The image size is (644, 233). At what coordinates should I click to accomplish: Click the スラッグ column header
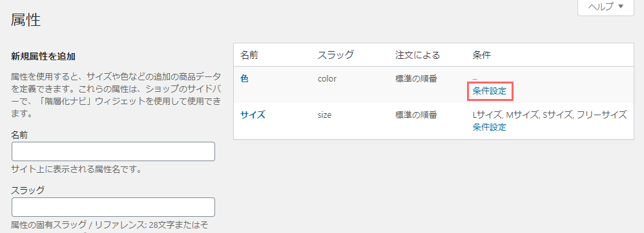[335, 55]
